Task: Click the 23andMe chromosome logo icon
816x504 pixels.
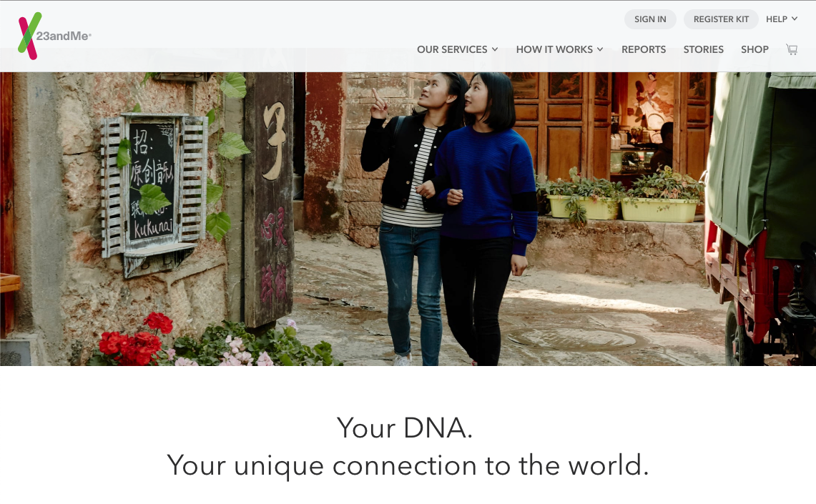Action: pos(29,36)
